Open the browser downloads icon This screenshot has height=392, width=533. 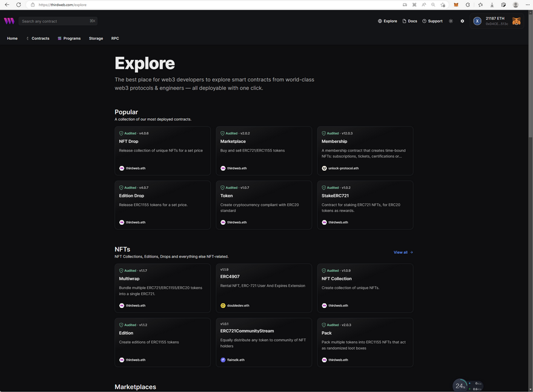pyautogui.click(x=492, y=5)
